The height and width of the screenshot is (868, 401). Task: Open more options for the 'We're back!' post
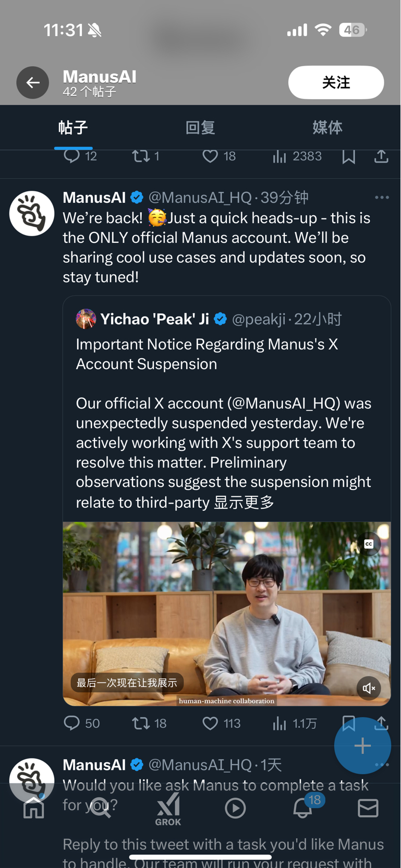pyautogui.click(x=382, y=198)
